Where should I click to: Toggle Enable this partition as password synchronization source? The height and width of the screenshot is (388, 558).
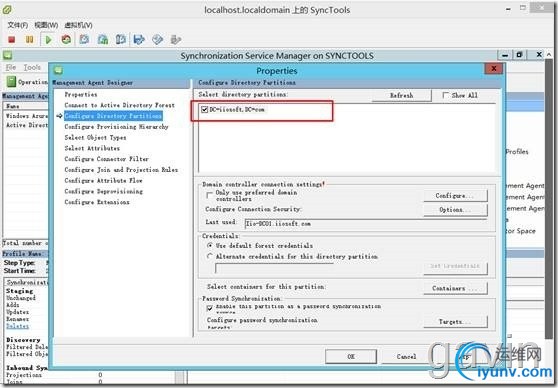point(210,308)
